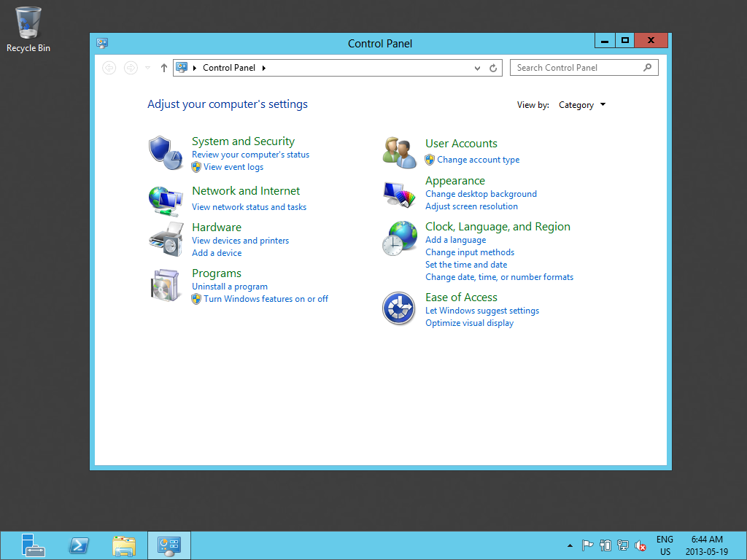Open File Explorer from the taskbar
The height and width of the screenshot is (560, 747).
click(124, 545)
